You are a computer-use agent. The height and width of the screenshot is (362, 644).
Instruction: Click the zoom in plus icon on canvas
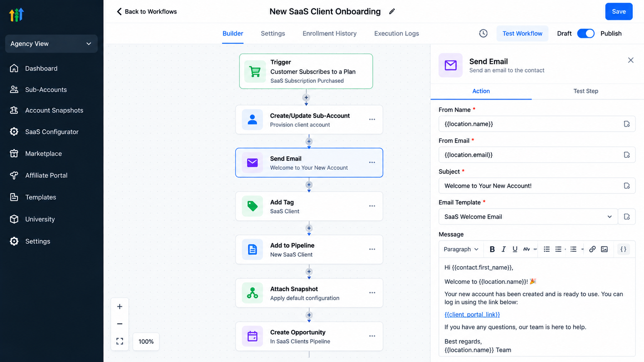[120, 307]
